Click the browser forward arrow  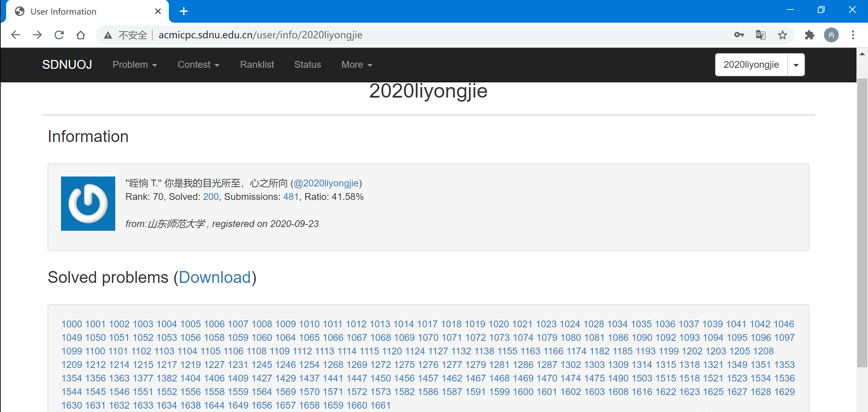pyautogui.click(x=37, y=35)
